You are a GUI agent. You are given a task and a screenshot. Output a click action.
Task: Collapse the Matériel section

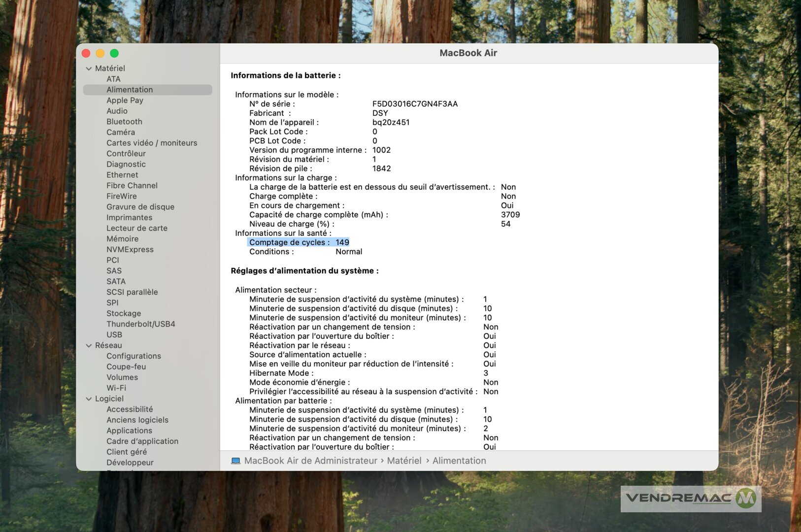(89, 68)
